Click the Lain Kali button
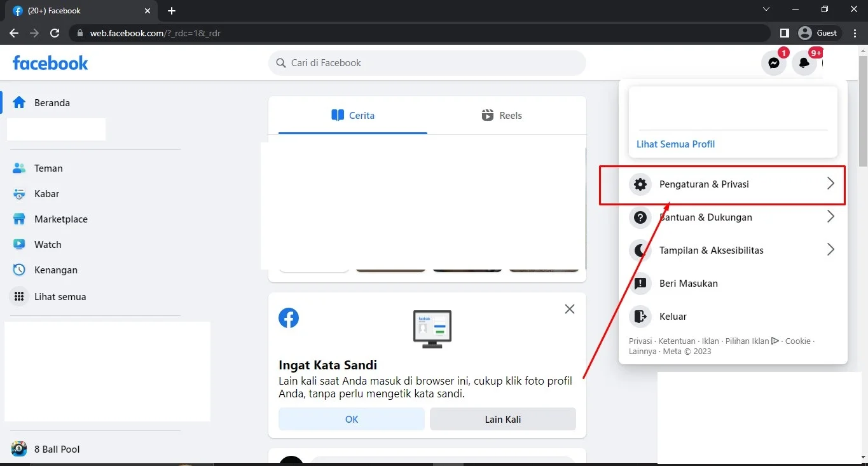The height and width of the screenshot is (466, 868). 503,419
